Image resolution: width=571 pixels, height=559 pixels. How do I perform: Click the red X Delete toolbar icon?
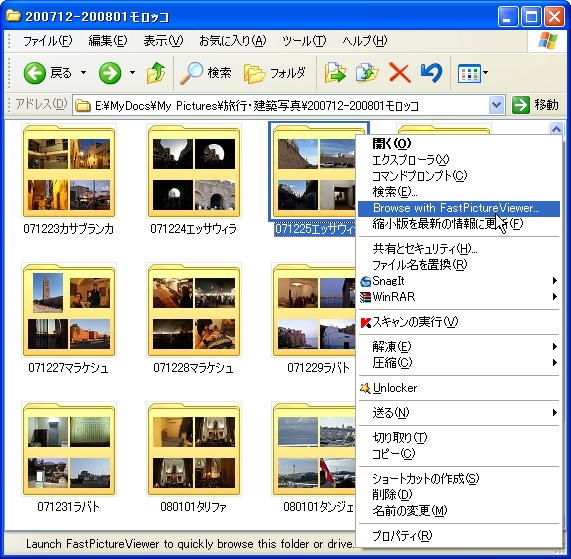click(x=400, y=73)
